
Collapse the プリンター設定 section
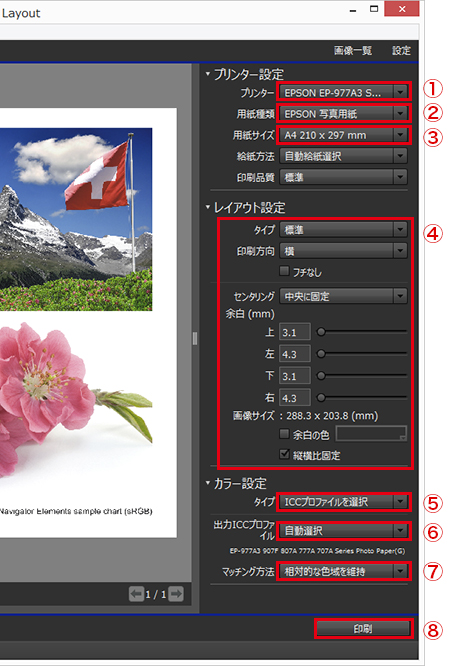coord(208,74)
